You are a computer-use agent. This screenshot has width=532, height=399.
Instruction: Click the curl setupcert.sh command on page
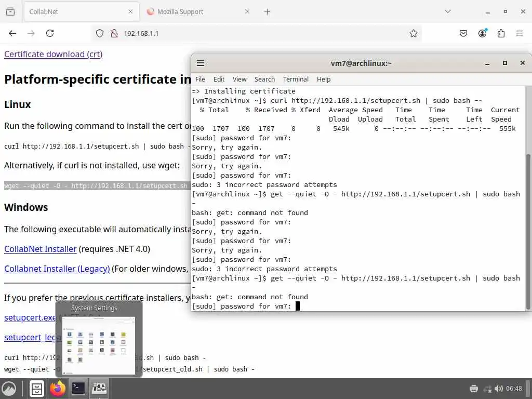coord(97,146)
